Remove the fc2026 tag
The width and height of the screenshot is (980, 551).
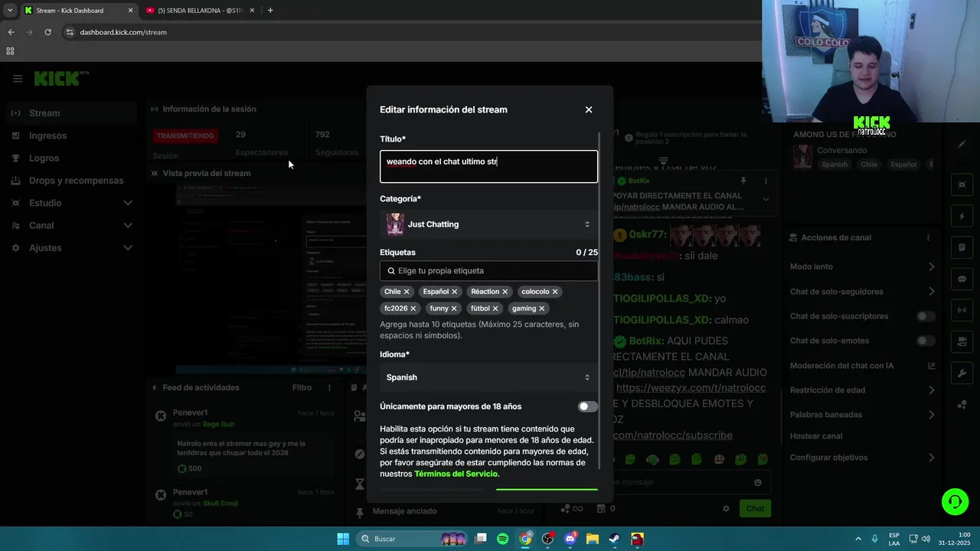click(413, 308)
